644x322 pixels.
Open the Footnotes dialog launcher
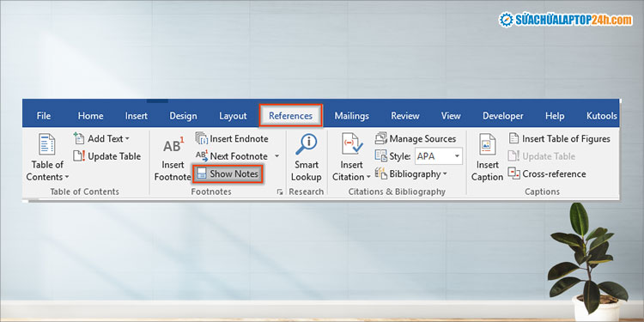click(280, 191)
